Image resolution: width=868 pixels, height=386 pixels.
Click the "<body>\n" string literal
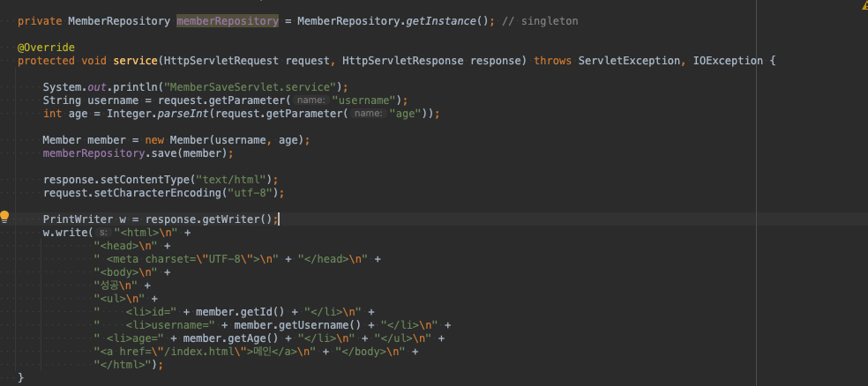125,272
